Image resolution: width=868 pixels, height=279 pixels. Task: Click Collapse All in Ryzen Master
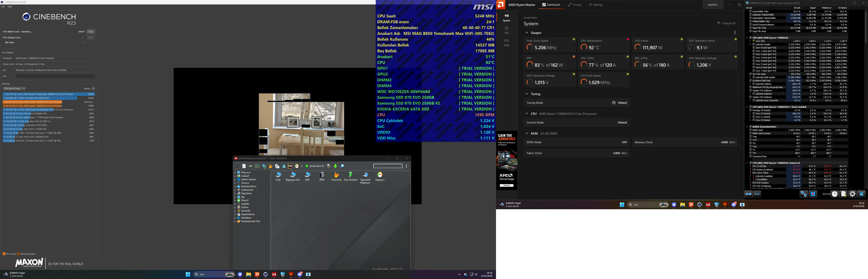pyautogui.click(x=726, y=23)
